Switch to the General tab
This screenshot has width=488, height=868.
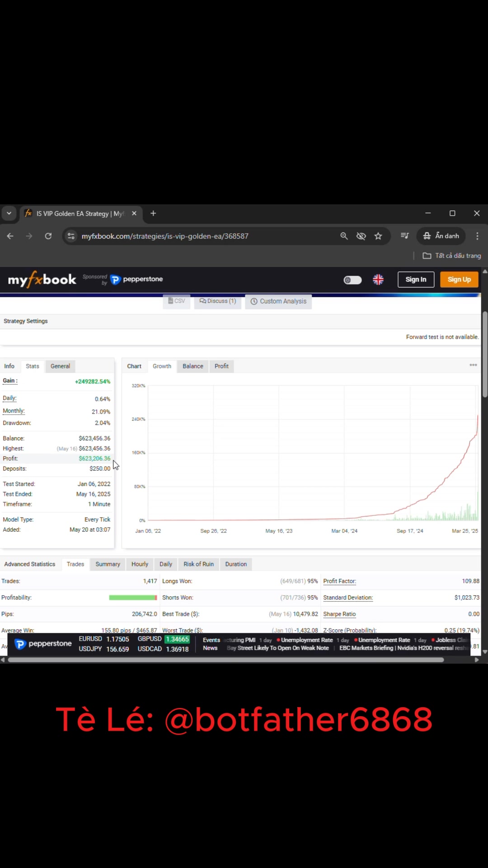(x=60, y=366)
